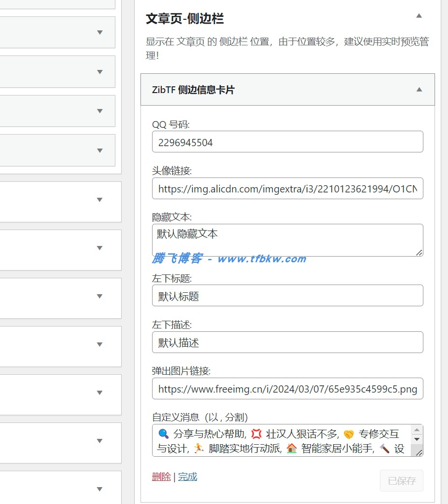The height and width of the screenshot is (504, 448).
Task: Click the 已保存 save button
Action: point(401,480)
